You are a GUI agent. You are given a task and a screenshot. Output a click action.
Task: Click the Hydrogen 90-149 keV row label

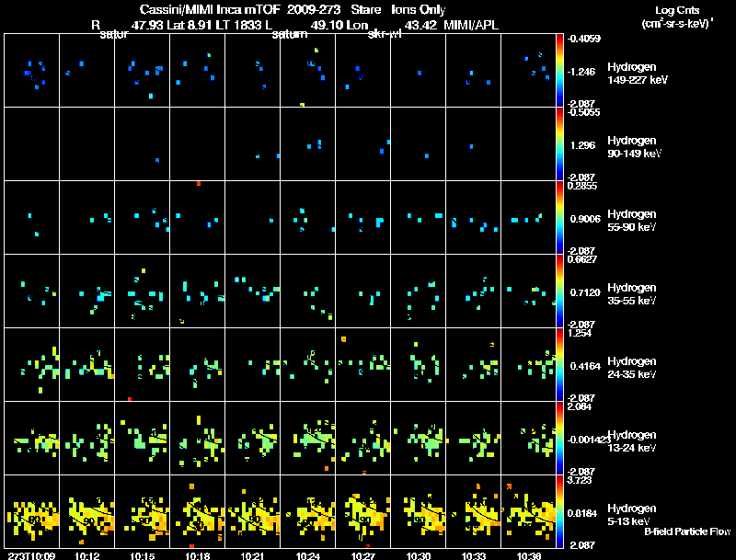point(634,147)
